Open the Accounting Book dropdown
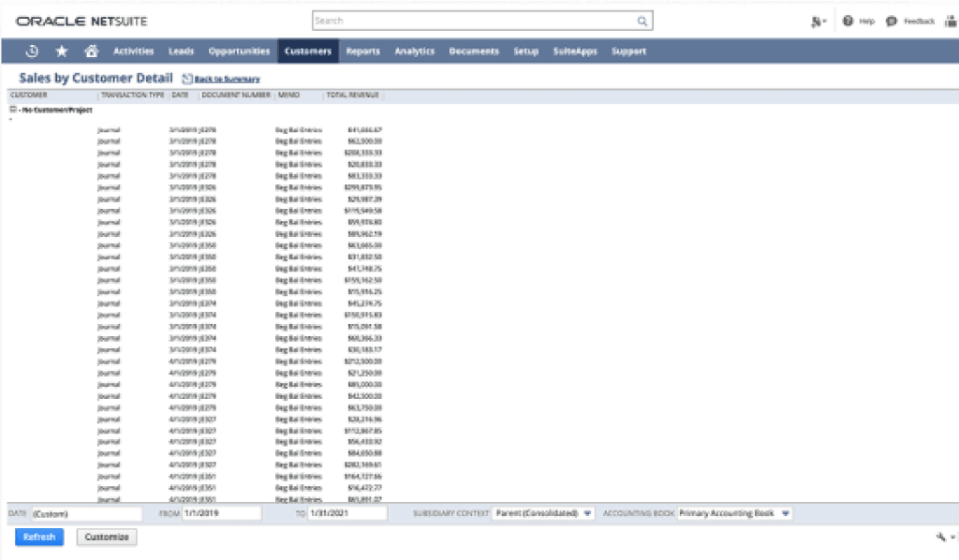Image resolution: width=959 pixels, height=560 pixels. (784, 513)
